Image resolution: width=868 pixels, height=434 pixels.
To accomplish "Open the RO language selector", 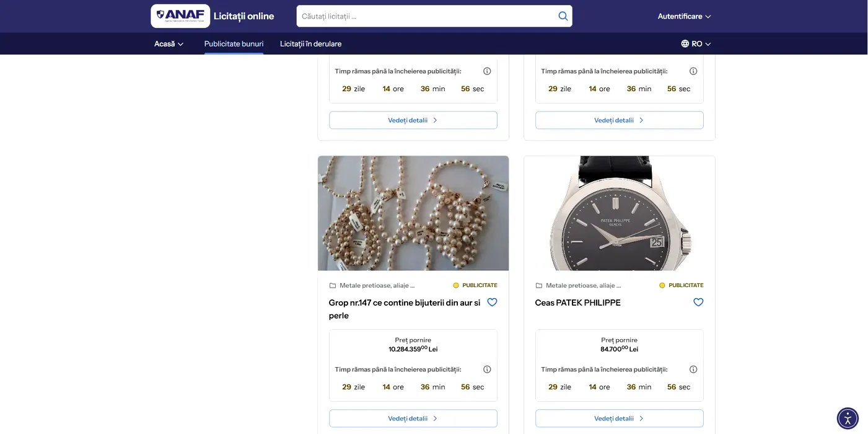I will (x=696, y=44).
